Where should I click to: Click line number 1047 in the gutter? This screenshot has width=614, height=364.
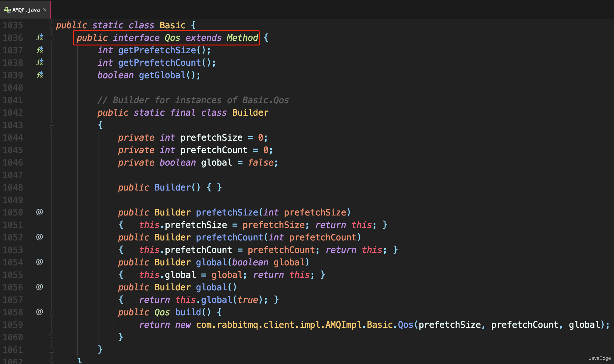[x=13, y=175]
